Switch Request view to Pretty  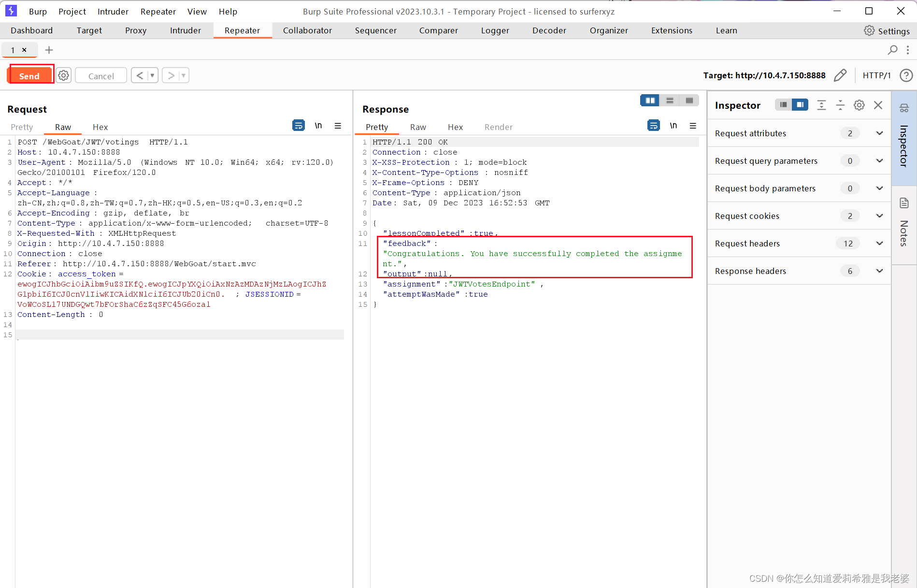tap(22, 127)
